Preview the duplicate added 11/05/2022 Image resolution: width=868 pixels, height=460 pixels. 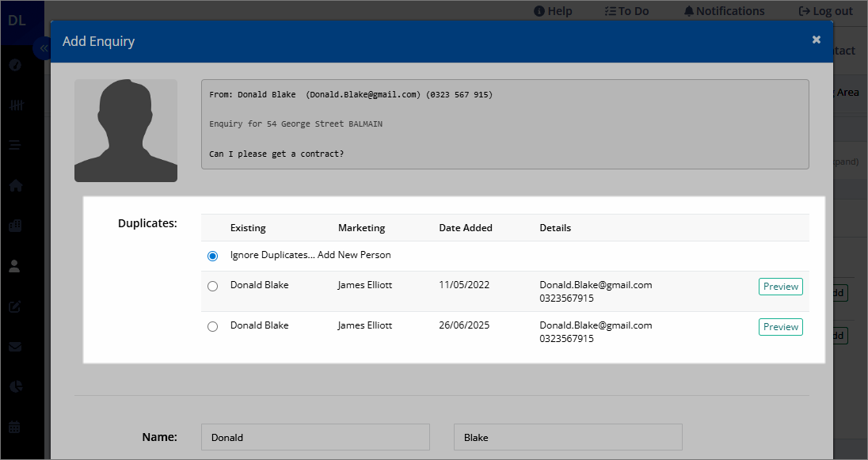point(781,286)
